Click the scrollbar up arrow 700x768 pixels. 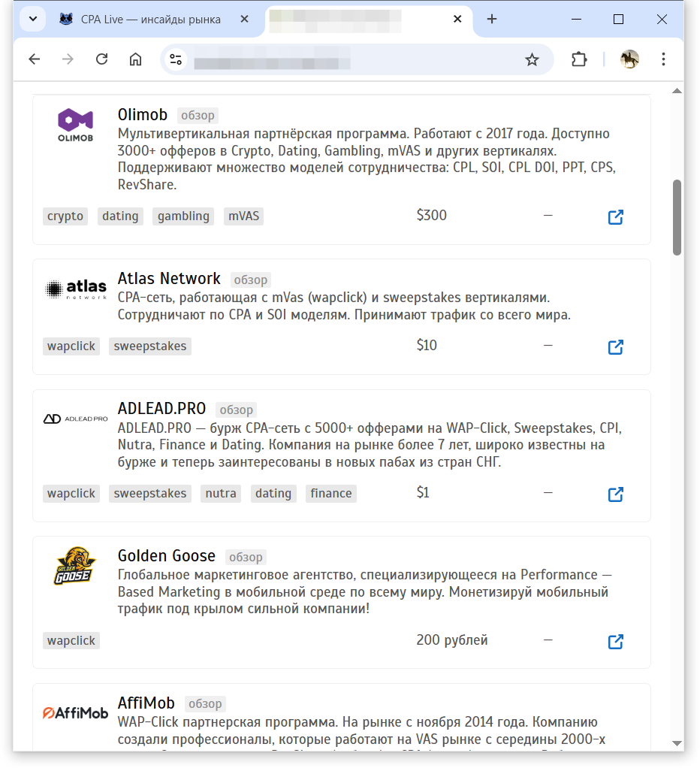[677, 91]
